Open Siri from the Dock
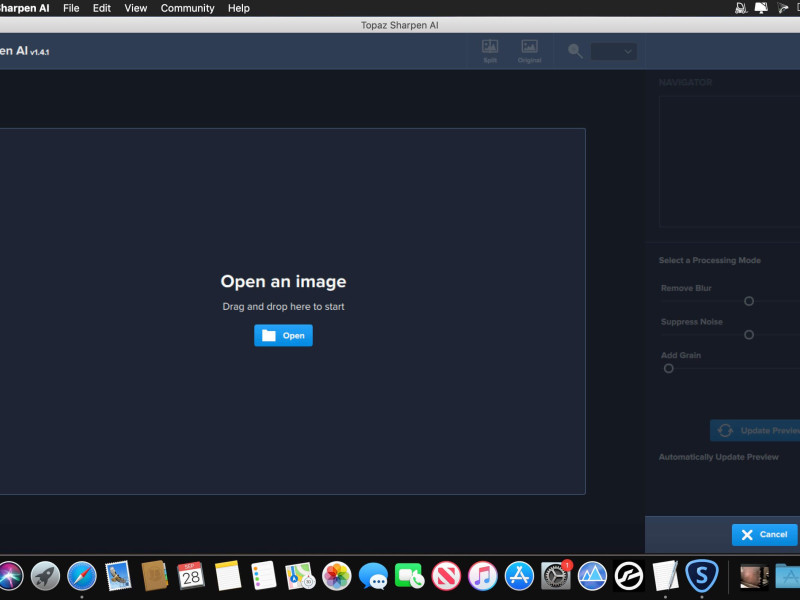Image resolution: width=800 pixels, height=600 pixels. (x=10, y=576)
